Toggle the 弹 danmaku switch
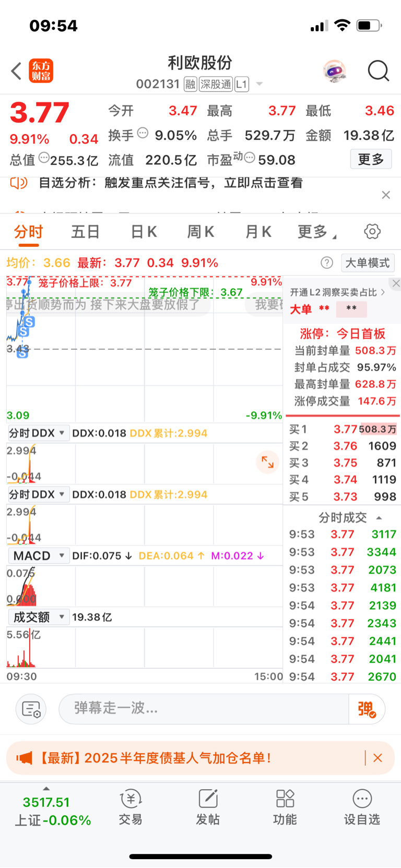The width and height of the screenshot is (401, 868). 367,709
